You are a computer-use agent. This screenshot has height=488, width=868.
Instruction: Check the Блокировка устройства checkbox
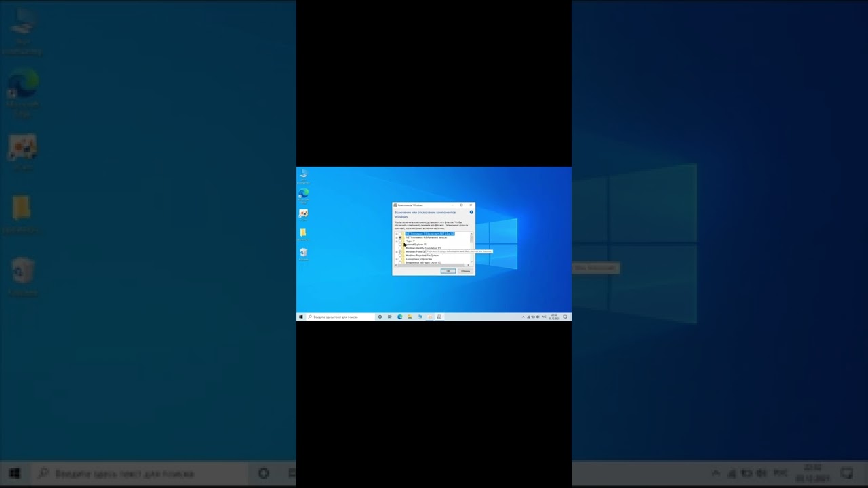coord(400,259)
